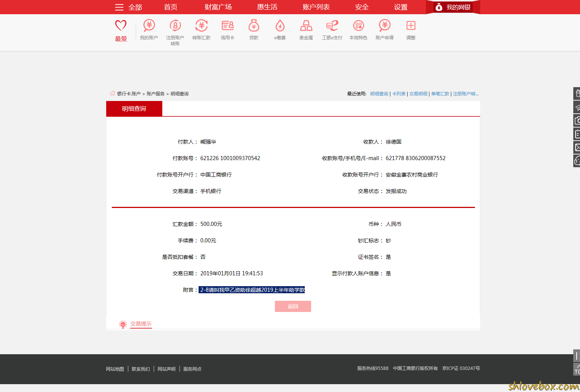Screen dimensions: 580x392
Task: Open recent link 注册账户转...
Action: 466,94
